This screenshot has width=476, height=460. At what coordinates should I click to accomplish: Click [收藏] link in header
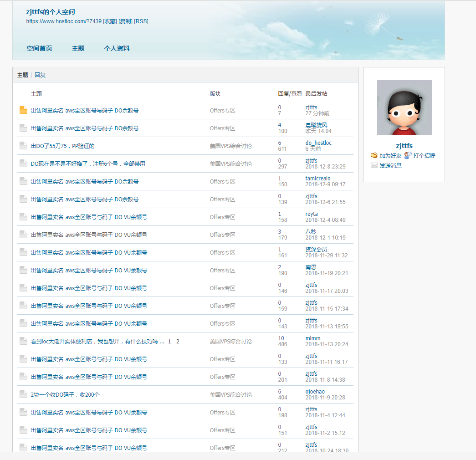(x=110, y=21)
